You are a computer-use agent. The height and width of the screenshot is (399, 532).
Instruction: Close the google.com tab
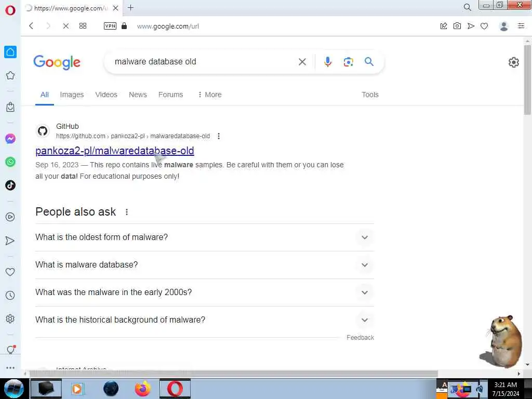coord(116,8)
